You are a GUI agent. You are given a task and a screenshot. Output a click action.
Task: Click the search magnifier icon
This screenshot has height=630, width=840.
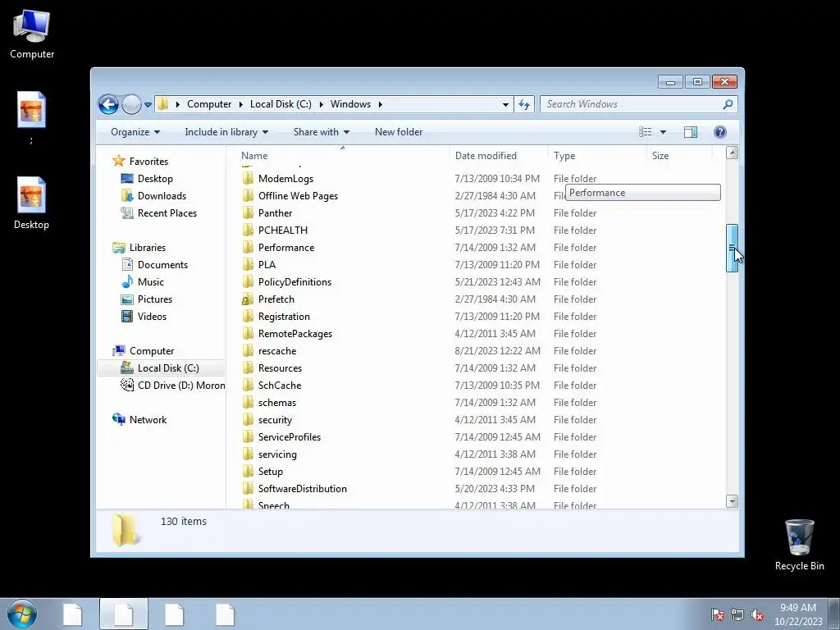pos(728,104)
